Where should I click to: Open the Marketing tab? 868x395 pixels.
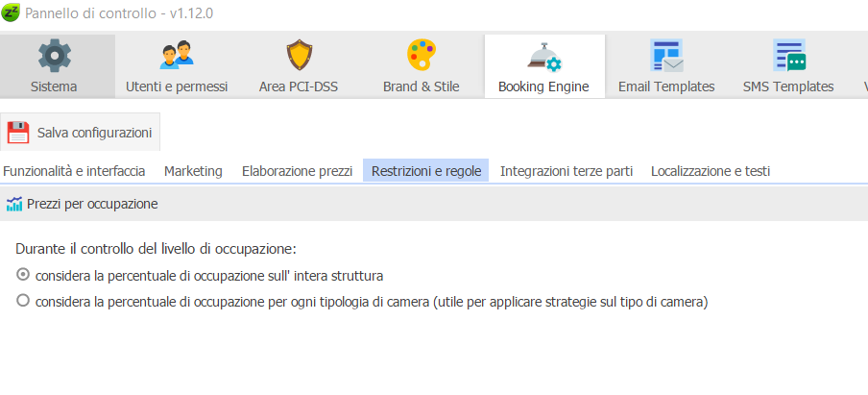tap(193, 171)
